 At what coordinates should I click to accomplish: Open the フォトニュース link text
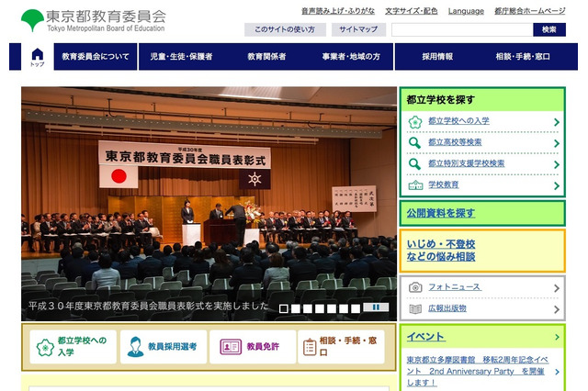[455, 287]
